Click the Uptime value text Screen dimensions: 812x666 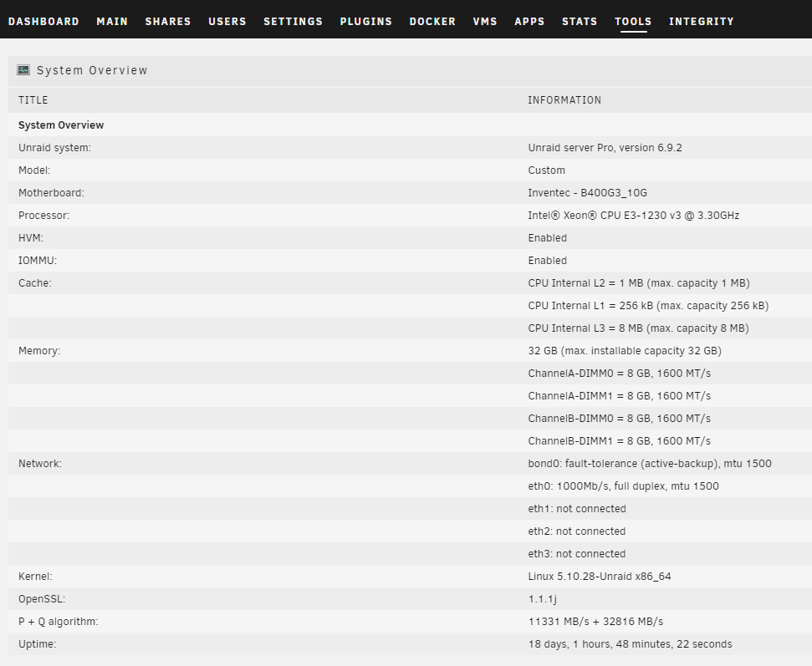pos(630,644)
